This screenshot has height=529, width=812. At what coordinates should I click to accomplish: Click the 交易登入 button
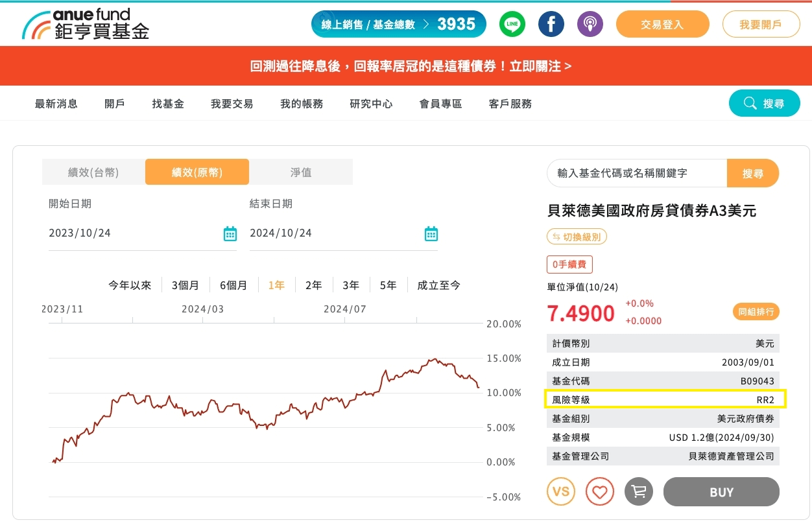(x=663, y=25)
